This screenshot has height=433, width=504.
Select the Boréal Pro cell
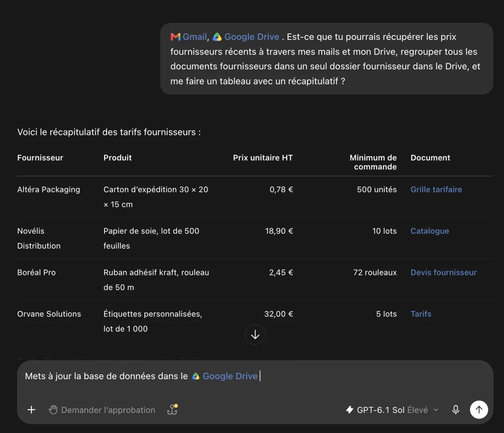[x=37, y=272]
